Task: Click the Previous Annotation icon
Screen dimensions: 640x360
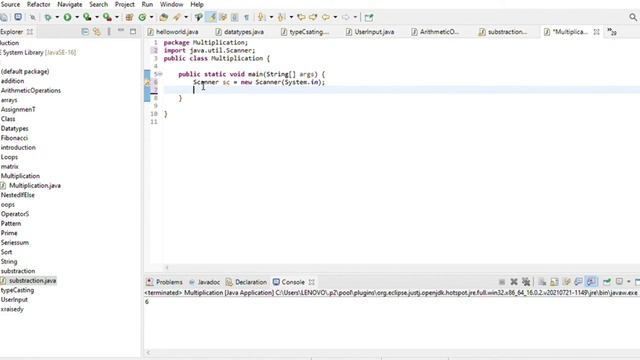Action: pyautogui.click(x=281, y=17)
